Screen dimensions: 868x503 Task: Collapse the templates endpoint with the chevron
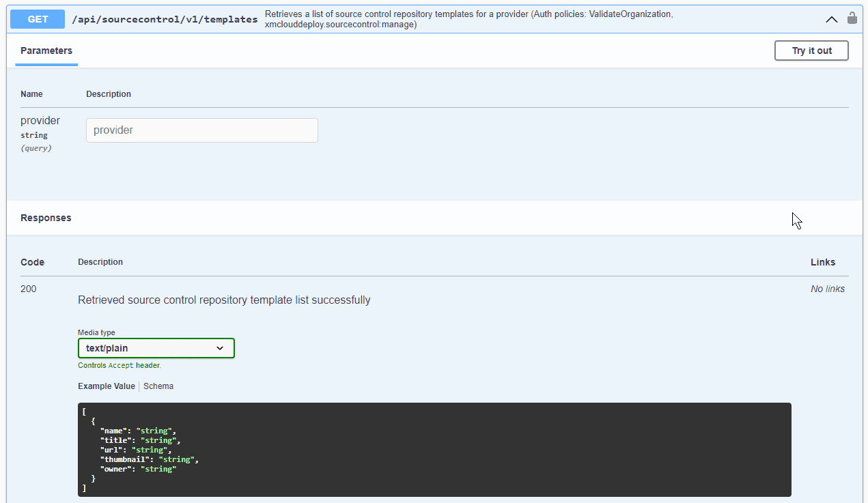(x=831, y=19)
